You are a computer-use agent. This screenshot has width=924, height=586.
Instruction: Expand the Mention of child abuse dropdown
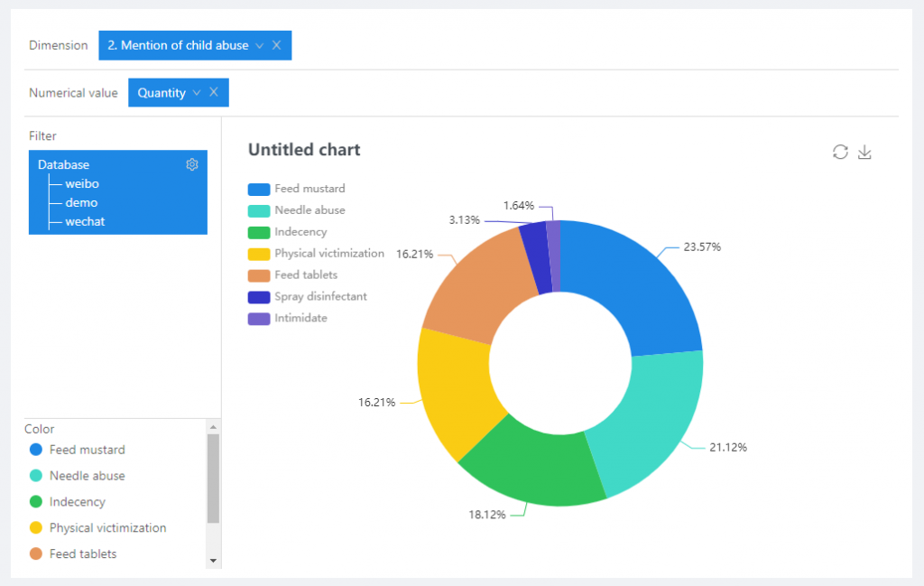(x=260, y=45)
